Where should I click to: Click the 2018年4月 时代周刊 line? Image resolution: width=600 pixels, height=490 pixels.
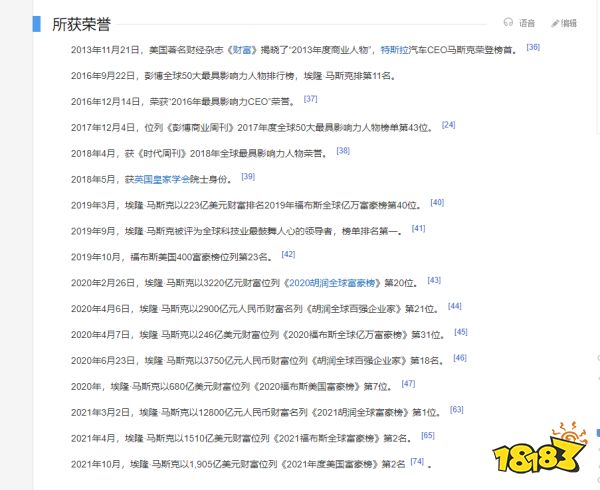coord(200,153)
